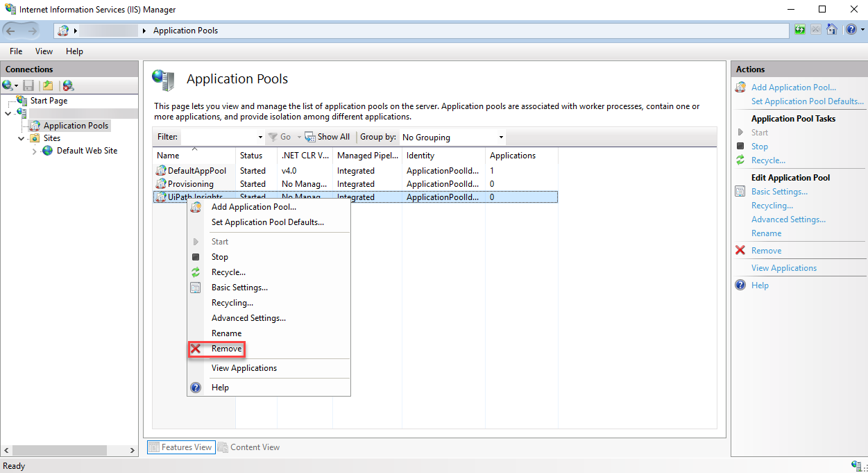The height and width of the screenshot is (473, 868).
Task: Open Help via top-right question mark icon
Action: pyautogui.click(x=851, y=30)
